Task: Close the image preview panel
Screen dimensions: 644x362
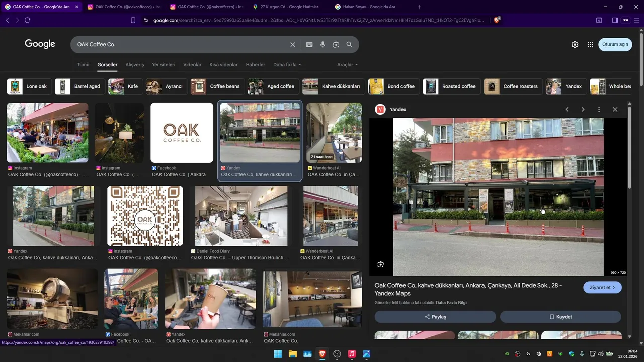Action: click(x=615, y=109)
